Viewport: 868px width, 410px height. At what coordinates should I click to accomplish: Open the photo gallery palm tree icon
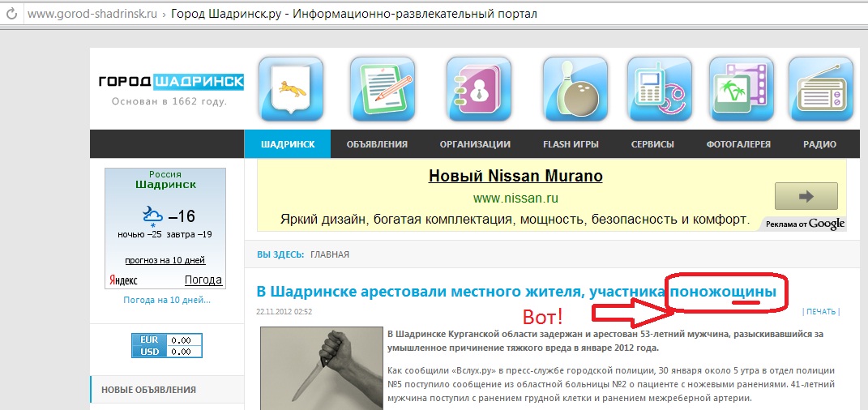(x=742, y=89)
